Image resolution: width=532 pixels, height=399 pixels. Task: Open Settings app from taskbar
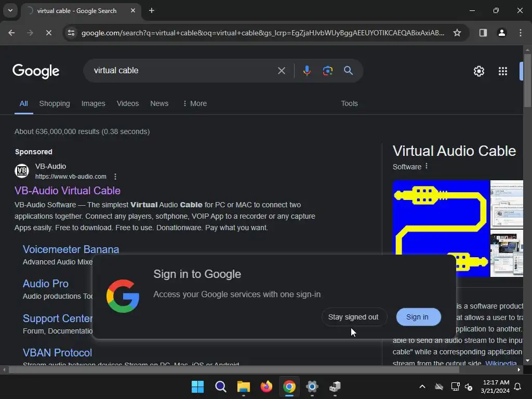pyautogui.click(x=312, y=387)
